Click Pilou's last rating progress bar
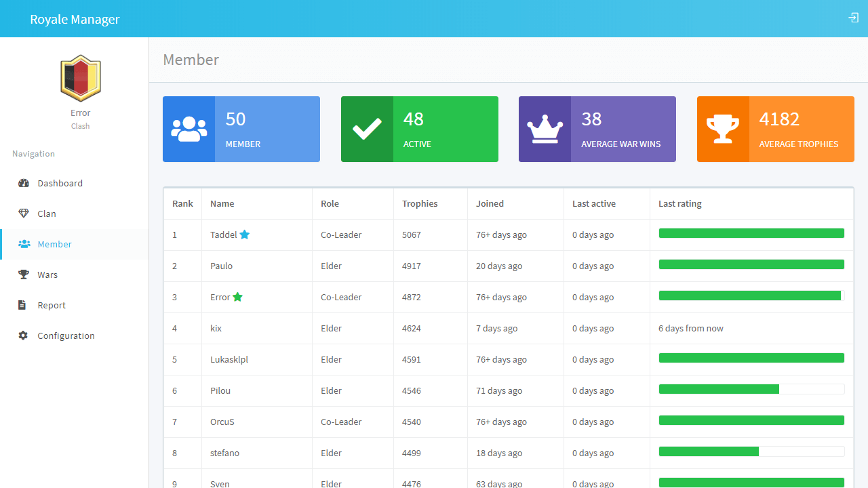 [751, 389]
